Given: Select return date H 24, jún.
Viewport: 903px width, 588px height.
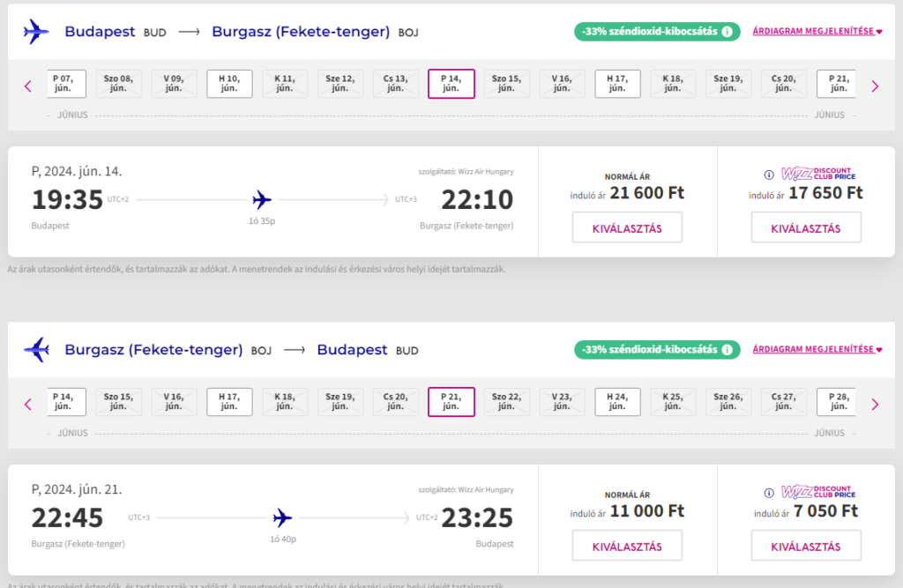Looking at the screenshot, I should (617, 402).
